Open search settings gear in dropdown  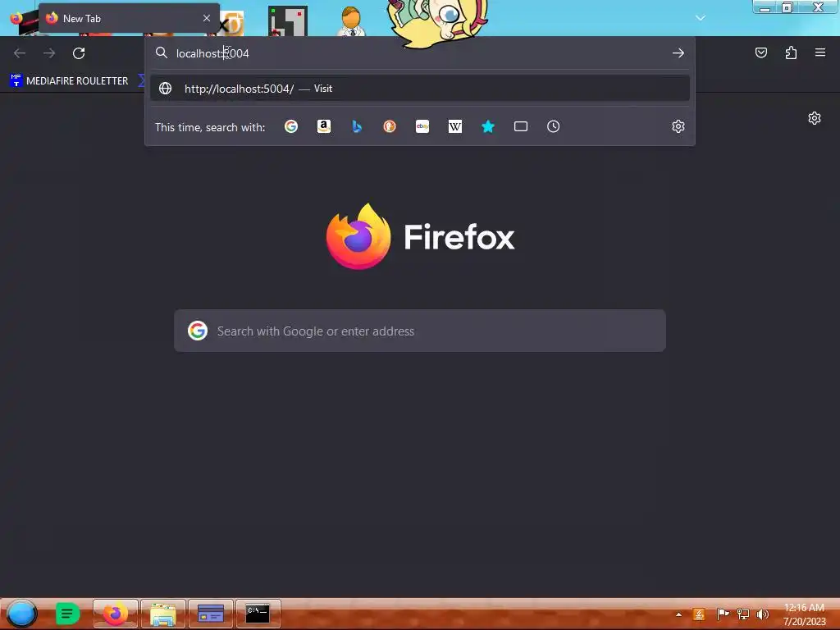coord(678,126)
